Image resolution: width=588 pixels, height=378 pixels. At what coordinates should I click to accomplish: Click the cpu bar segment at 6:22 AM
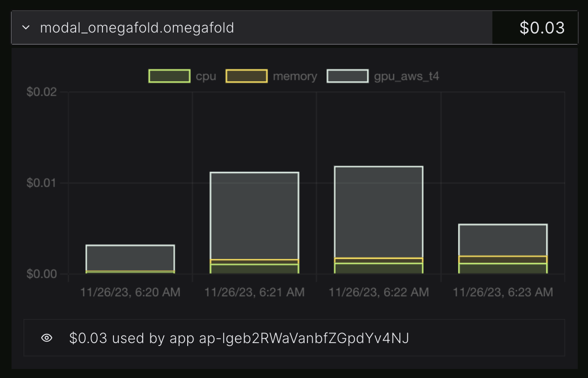pos(378,268)
